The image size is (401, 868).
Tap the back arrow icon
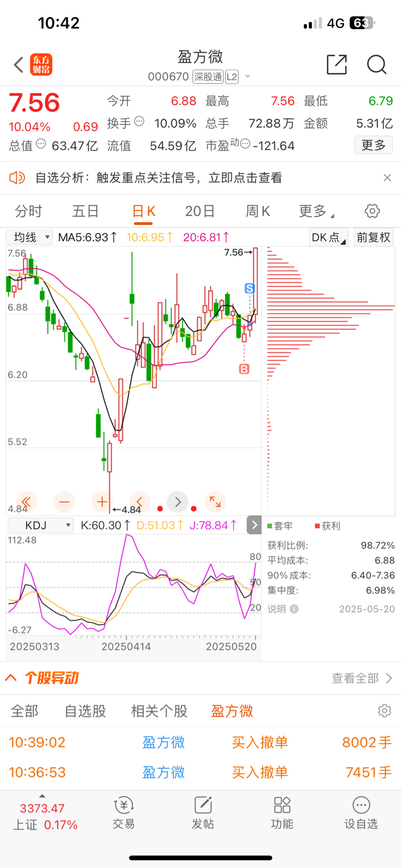(19, 65)
